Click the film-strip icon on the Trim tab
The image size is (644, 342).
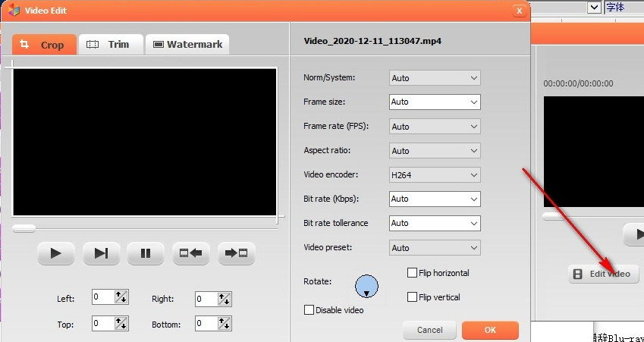tap(93, 44)
